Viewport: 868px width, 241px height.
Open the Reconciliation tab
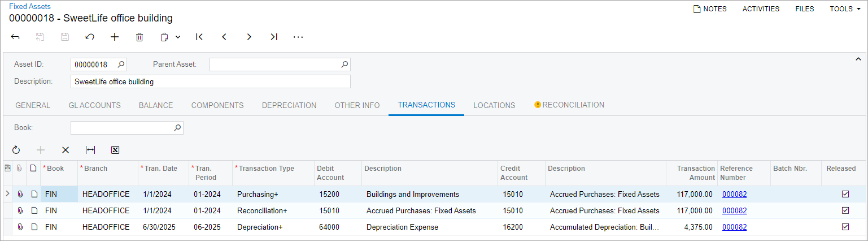[x=569, y=105]
